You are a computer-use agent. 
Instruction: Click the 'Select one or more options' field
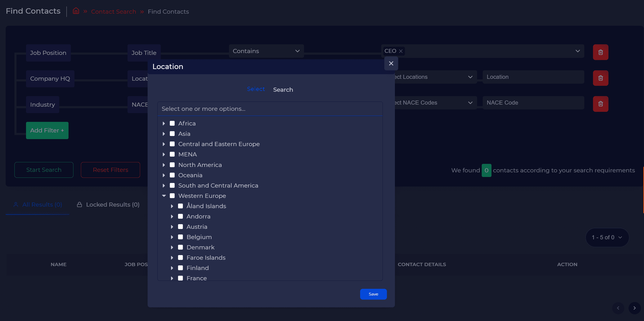click(x=270, y=109)
